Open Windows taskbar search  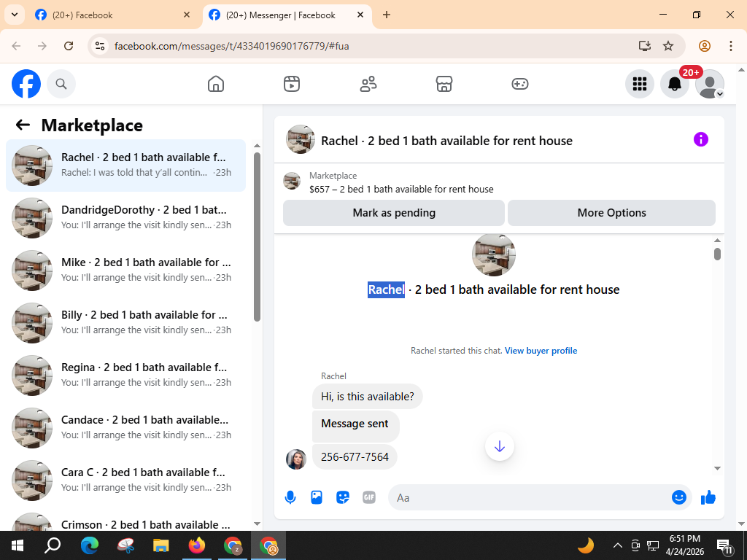tap(53, 545)
